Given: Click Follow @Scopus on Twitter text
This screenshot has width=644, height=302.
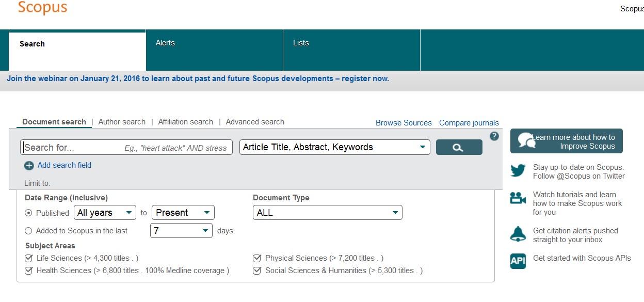Looking at the screenshot, I should (579, 176).
